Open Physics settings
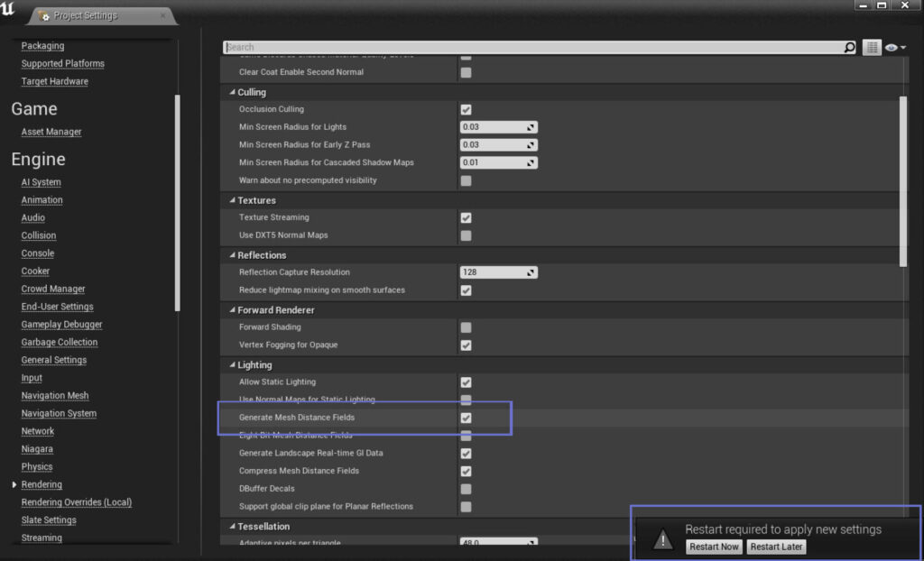This screenshot has height=561, width=924. click(x=37, y=466)
